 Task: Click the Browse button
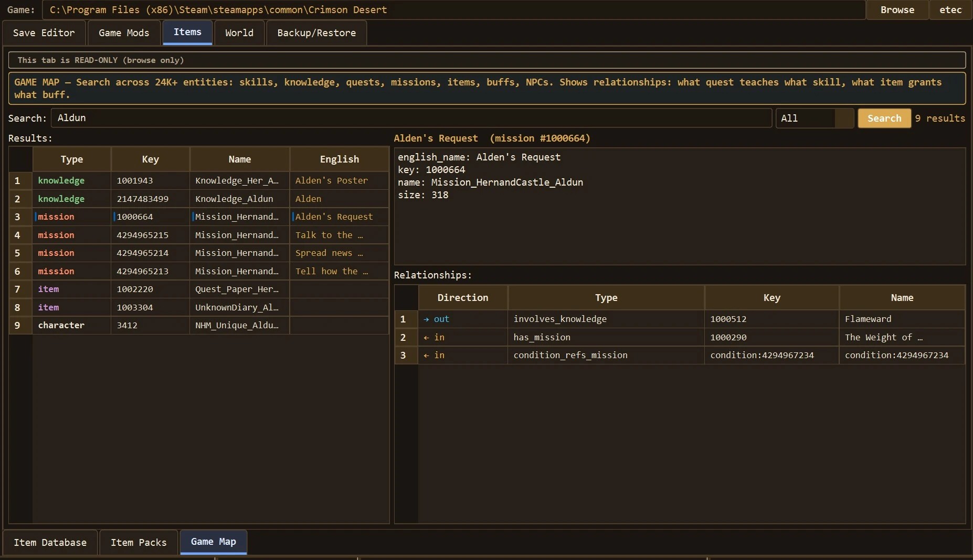point(897,10)
